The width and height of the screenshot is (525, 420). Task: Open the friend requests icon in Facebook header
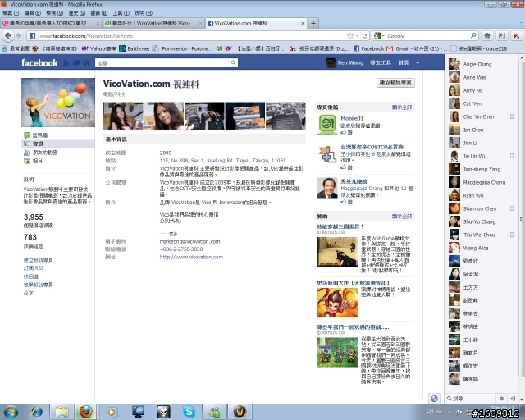point(66,62)
